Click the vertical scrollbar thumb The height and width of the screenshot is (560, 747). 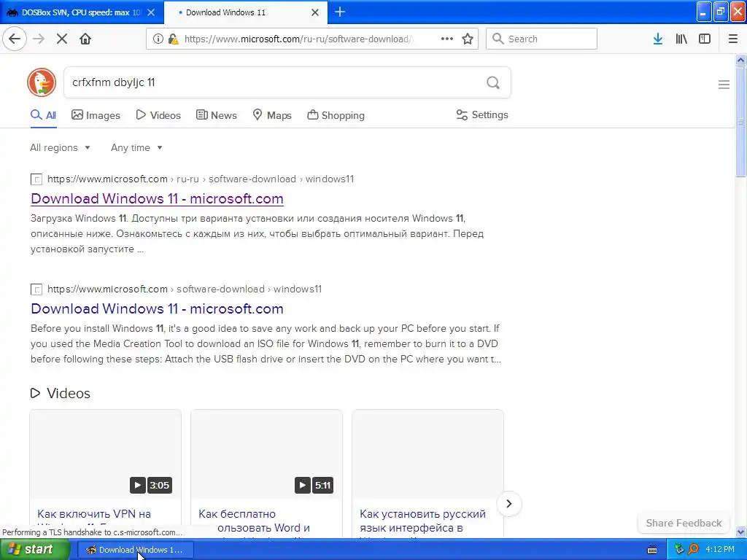point(741,122)
